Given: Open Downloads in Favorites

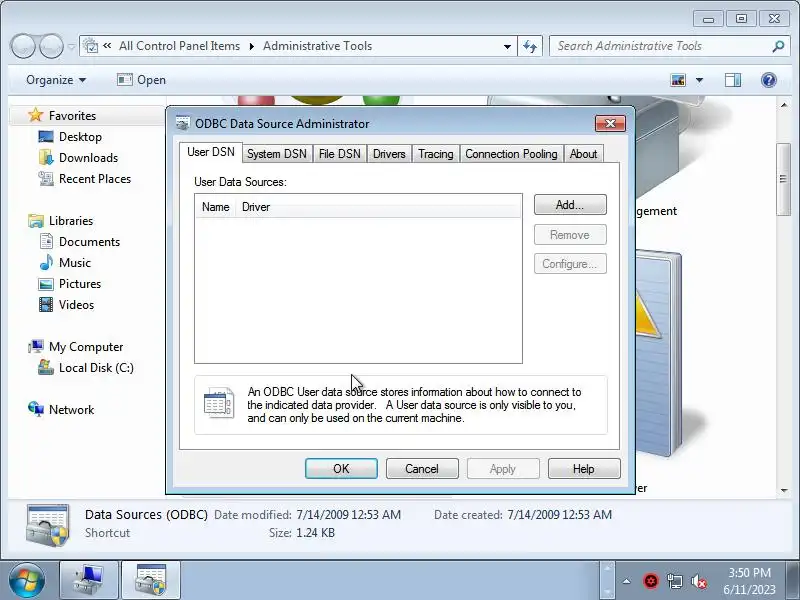Looking at the screenshot, I should point(88,158).
